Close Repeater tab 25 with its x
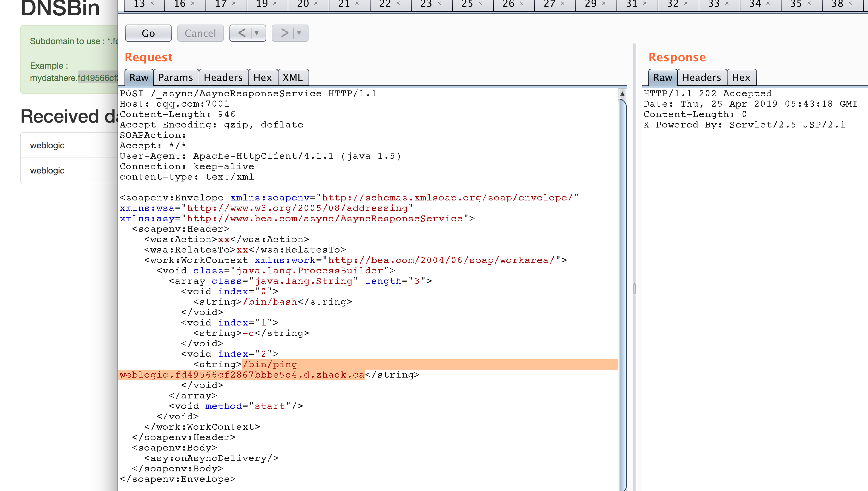 pos(480,3)
